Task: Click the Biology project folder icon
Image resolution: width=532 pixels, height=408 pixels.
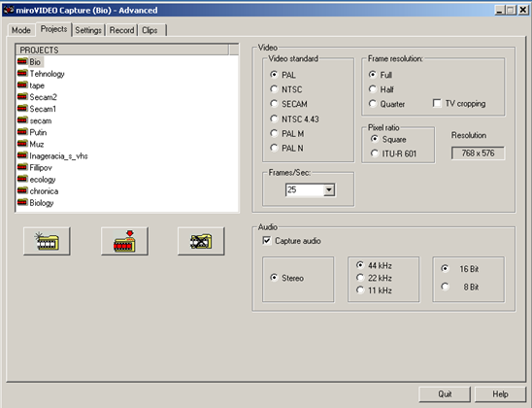Action: pyautogui.click(x=22, y=203)
